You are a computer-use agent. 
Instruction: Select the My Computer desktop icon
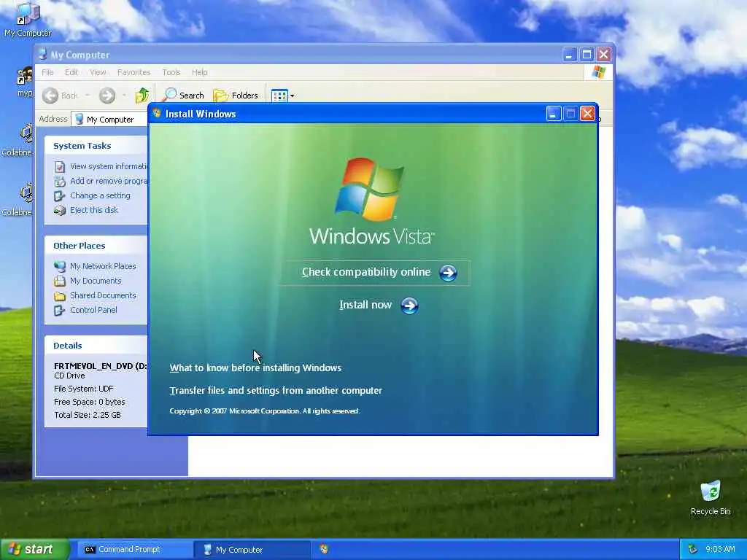[x=28, y=20]
